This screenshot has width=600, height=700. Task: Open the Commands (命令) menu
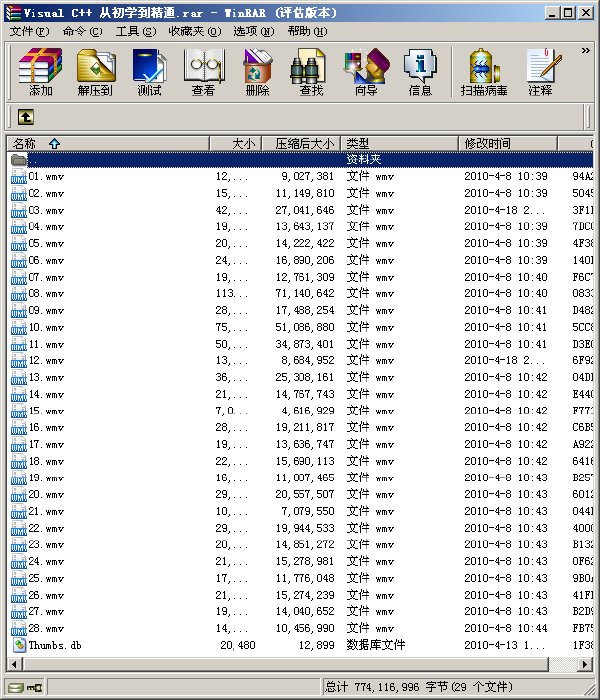coord(82,31)
